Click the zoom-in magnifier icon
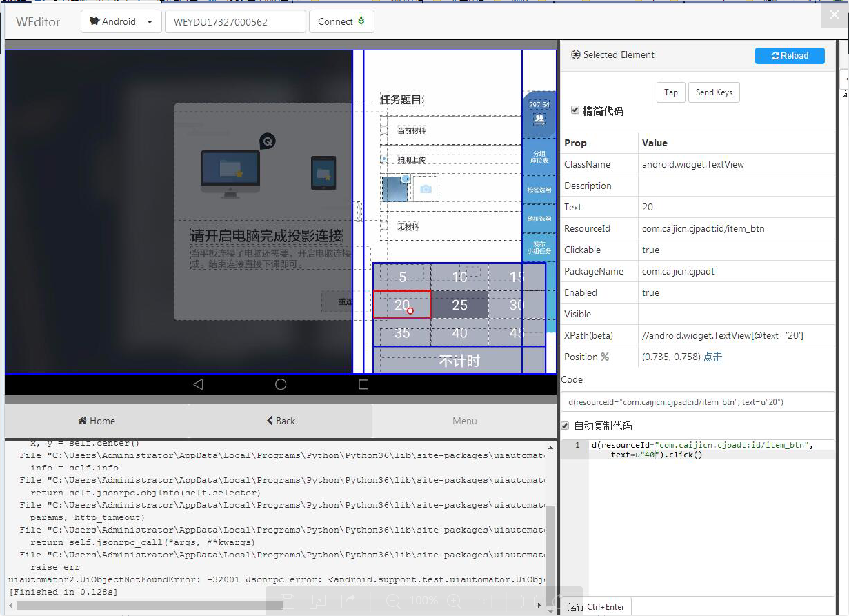The height and width of the screenshot is (616, 849). (x=455, y=601)
